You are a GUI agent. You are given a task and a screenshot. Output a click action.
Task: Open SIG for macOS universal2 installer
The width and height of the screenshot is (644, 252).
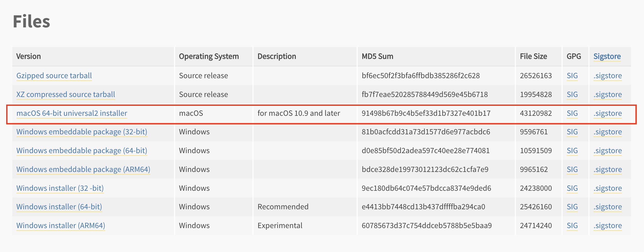[x=572, y=113]
